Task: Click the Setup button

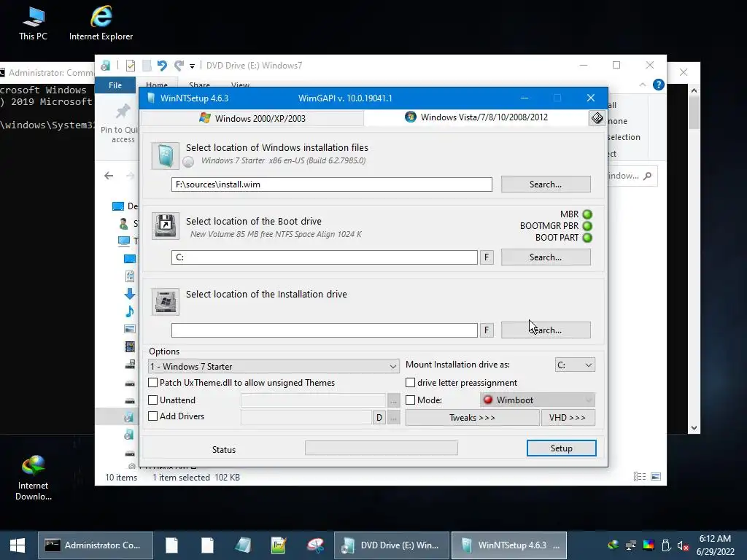Action: (561, 448)
